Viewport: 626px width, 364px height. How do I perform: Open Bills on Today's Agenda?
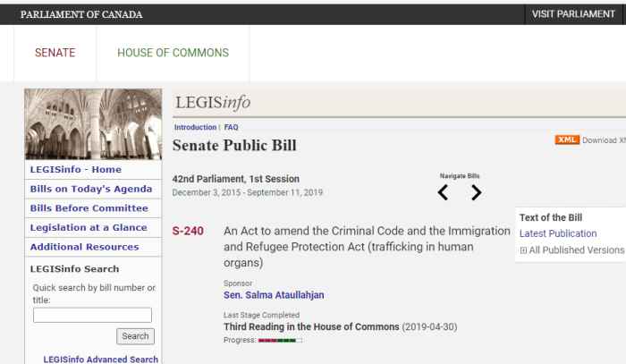pyautogui.click(x=91, y=189)
